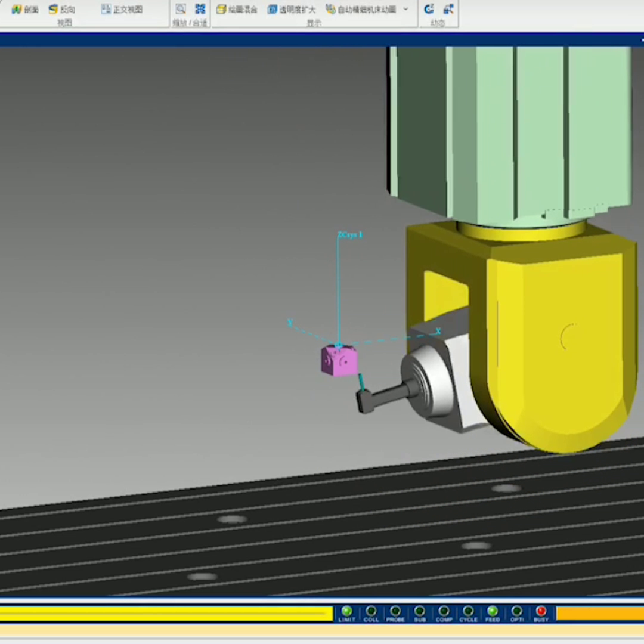Click the FEED status light

click(x=493, y=611)
